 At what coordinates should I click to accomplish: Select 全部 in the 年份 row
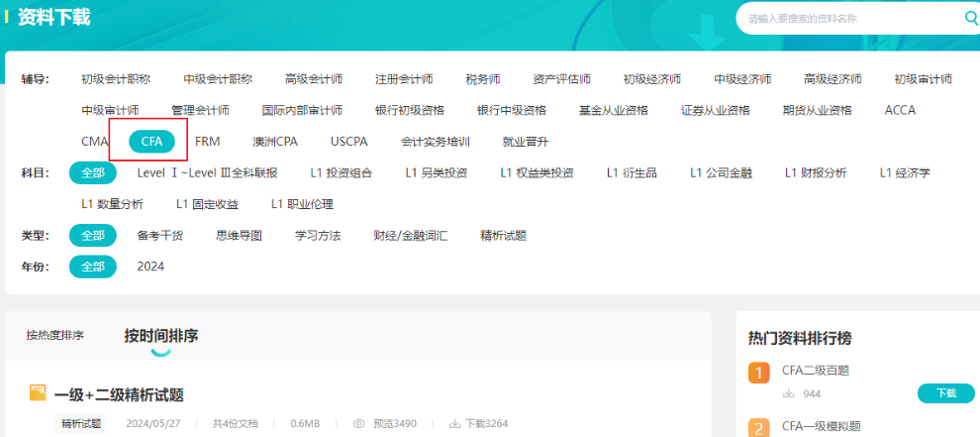click(92, 267)
